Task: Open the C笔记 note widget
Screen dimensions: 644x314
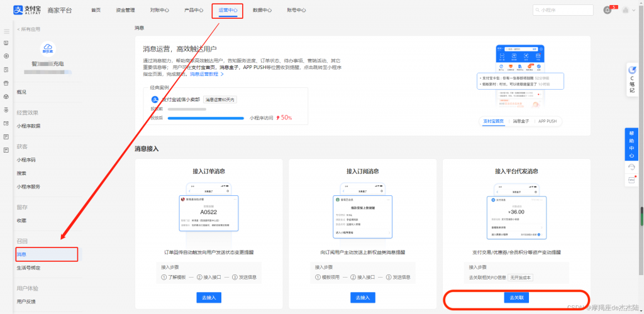Action: (x=632, y=79)
